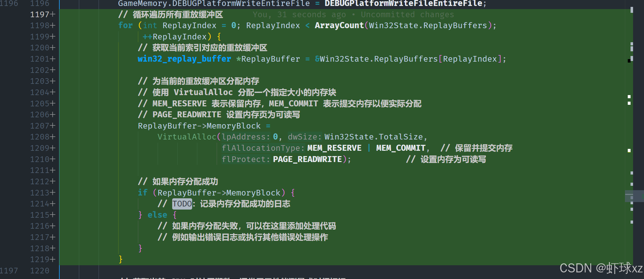644x279 pixels.
Task: Click line number 1213+ in the gutter
Action: pos(42,193)
